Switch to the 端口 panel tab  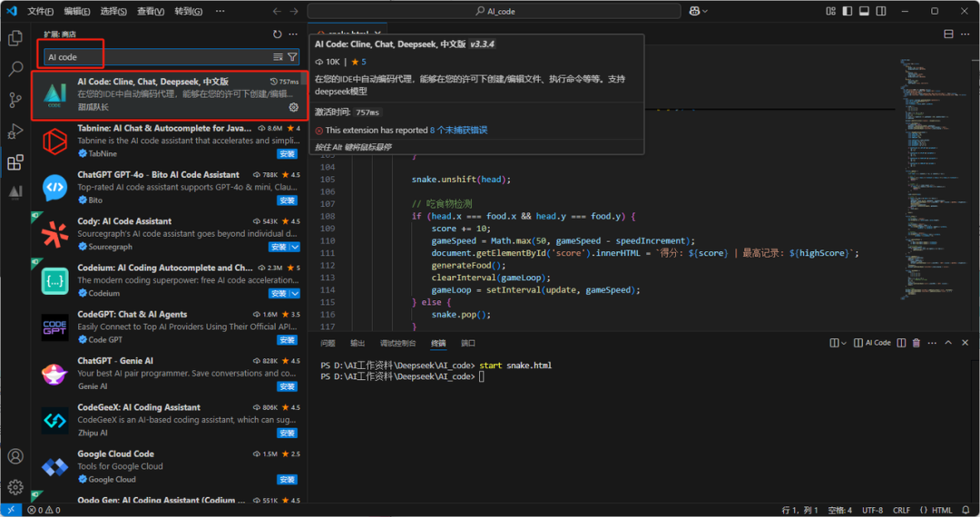[468, 344]
